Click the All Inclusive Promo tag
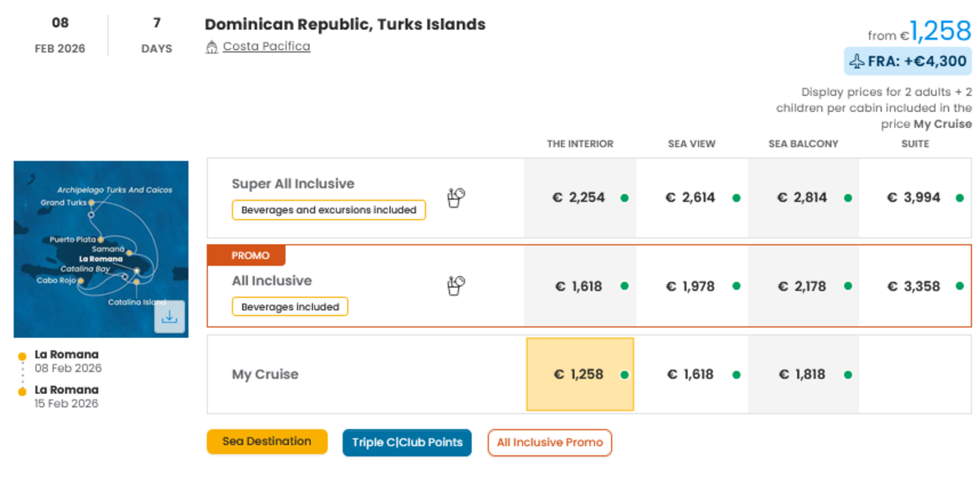 550,442
